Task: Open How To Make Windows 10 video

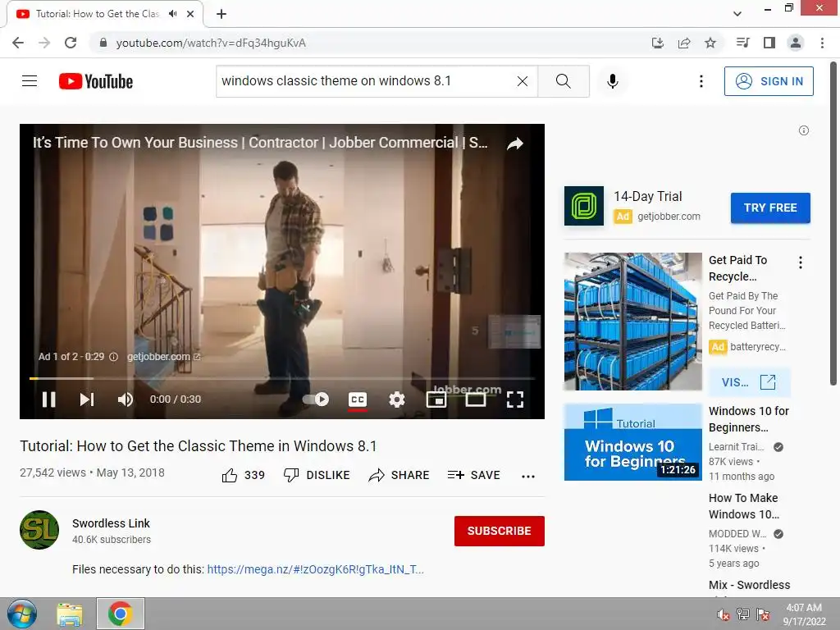Action: coord(743,505)
